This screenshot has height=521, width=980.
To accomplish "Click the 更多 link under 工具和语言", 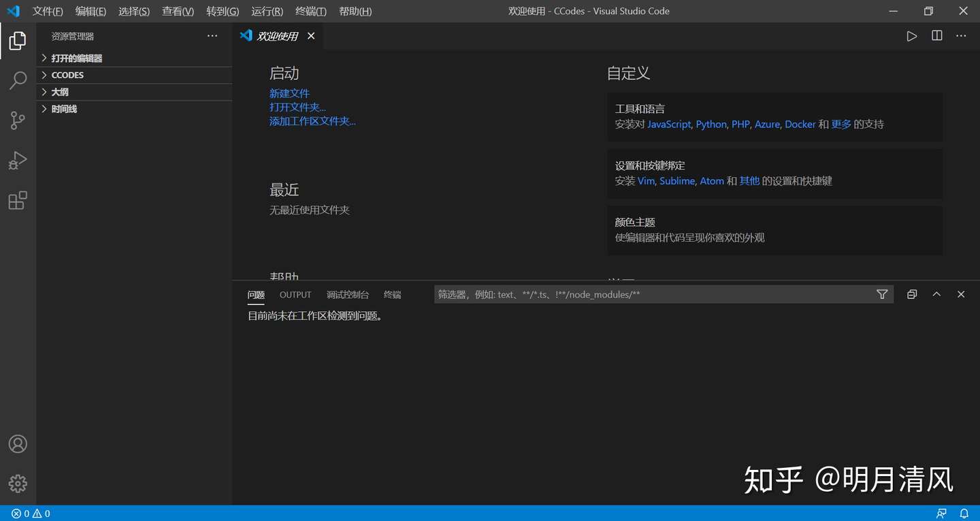I will click(x=841, y=124).
